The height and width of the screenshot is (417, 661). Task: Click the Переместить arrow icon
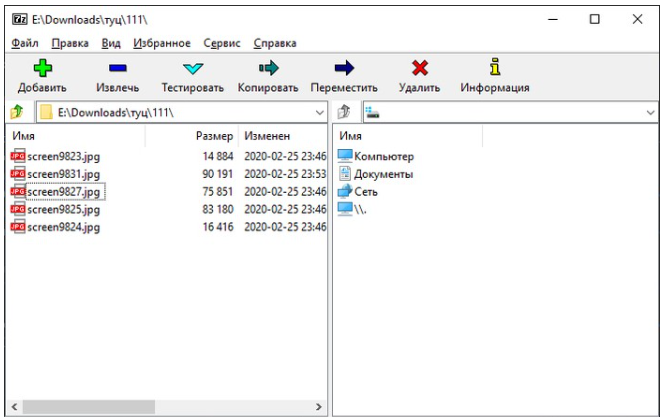pyautogui.click(x=344, y=68)
